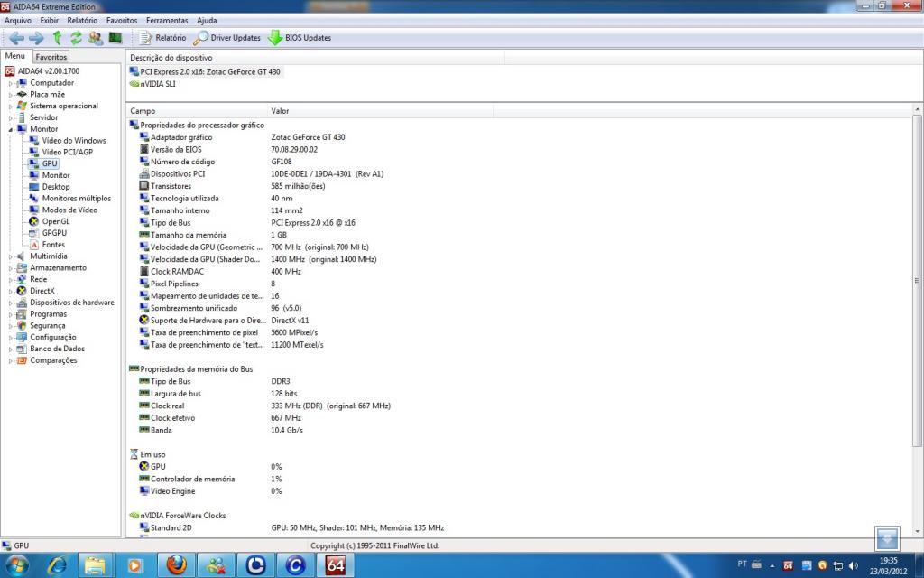Click the Comparações icon in the tree
924x578 pixels.
tap(22, 360)
